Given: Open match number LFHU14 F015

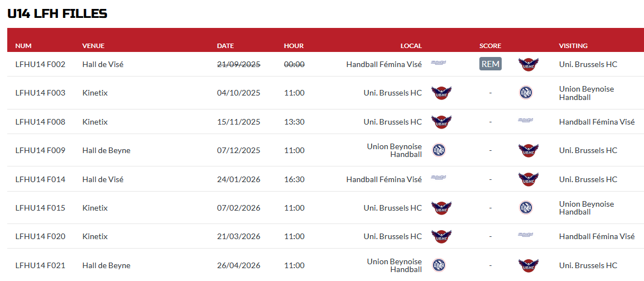Looking at the screenshot, I should [x=40, y=208].
